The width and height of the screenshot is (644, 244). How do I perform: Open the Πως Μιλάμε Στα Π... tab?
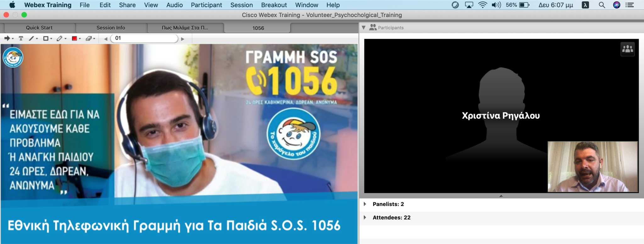[185, 28]
